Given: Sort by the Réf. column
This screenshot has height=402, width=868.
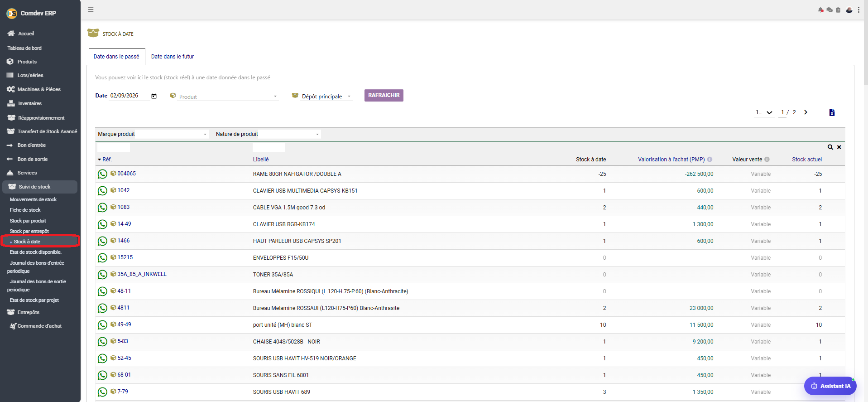Looking at the screenshot, I should click(107, 160).
